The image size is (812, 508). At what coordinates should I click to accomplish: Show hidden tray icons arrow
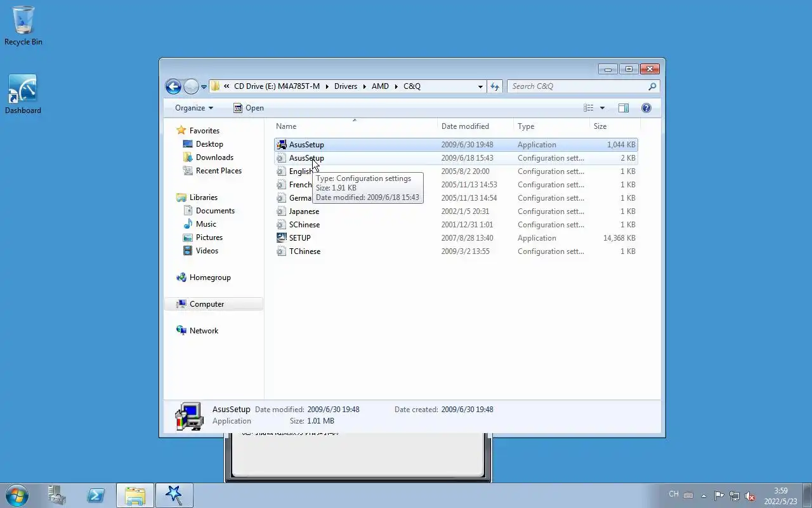(704, 496)
